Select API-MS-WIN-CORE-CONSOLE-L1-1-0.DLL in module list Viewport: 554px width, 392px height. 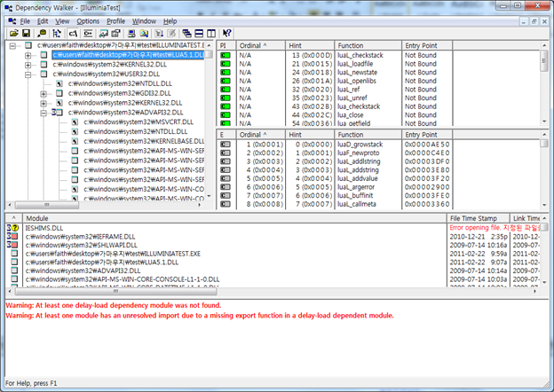click(272, 279)
